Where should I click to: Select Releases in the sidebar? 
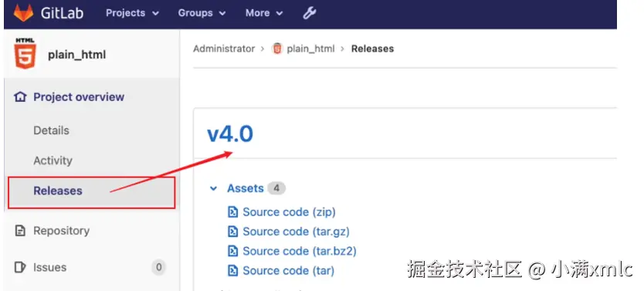58,191
